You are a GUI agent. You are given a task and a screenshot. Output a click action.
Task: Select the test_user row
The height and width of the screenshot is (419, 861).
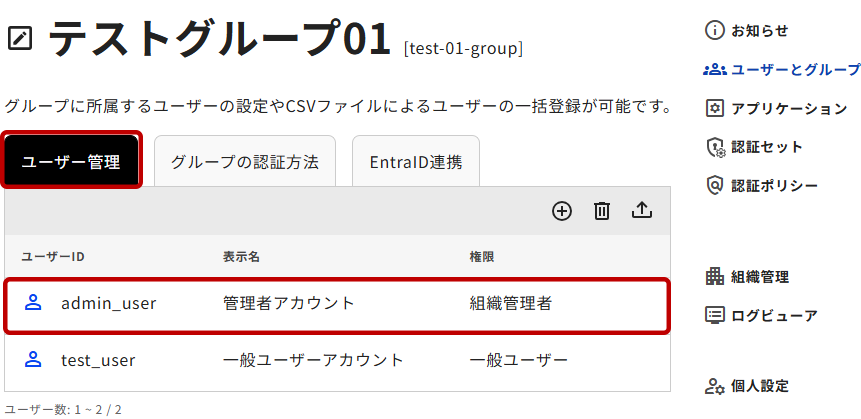(336, 360)
